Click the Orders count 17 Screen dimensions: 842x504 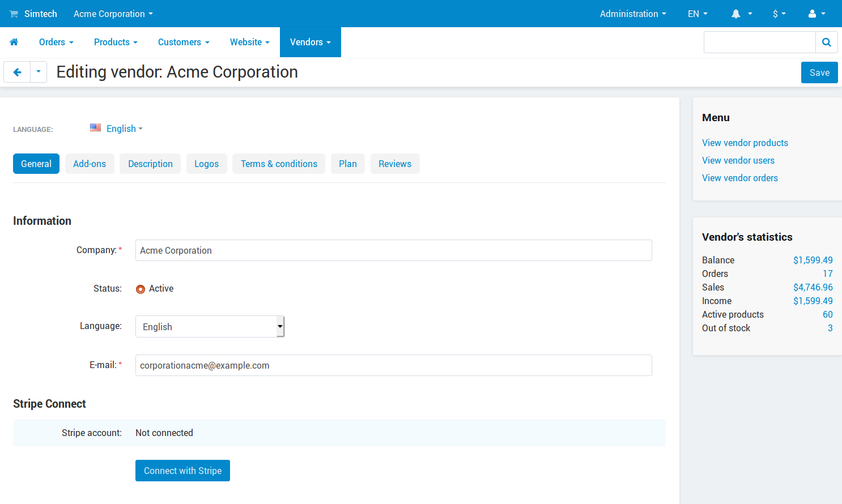(x=828, y=274)
